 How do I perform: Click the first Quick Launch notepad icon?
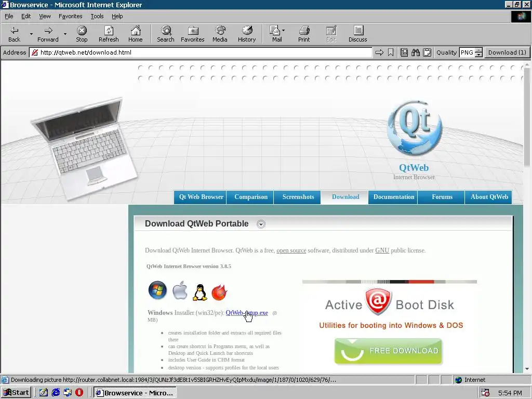click(44, 393)
